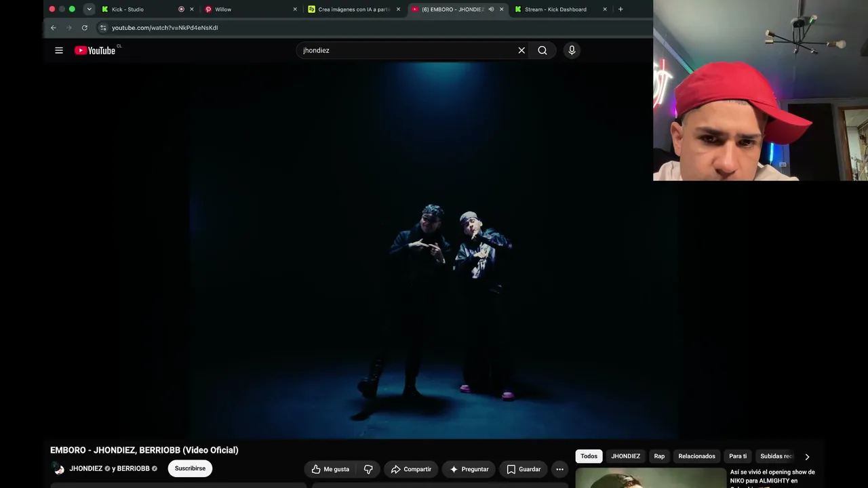This screenshot has width=868, height=488.
Task: Reload the YouTube page
Action: (x=85, y=28)
